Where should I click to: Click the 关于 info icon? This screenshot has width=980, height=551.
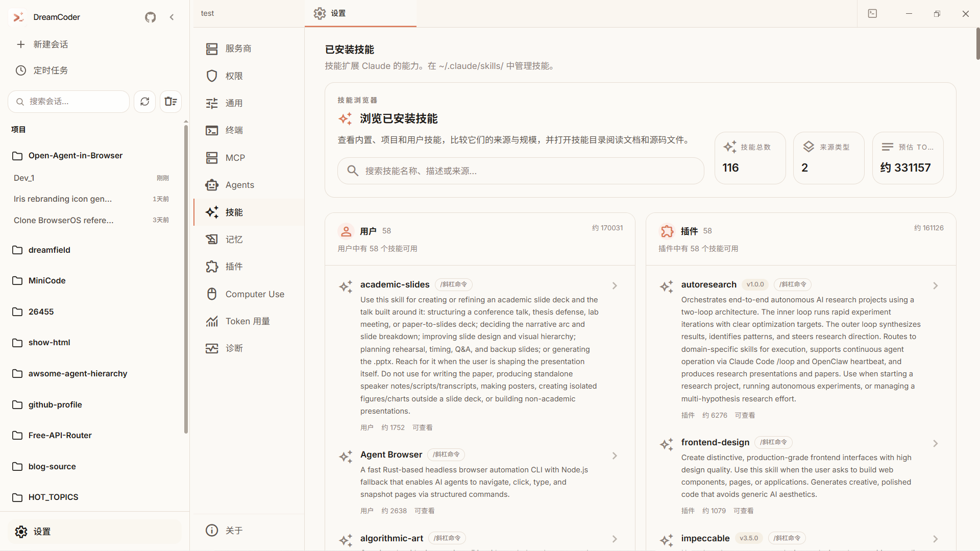coord(212,531)
